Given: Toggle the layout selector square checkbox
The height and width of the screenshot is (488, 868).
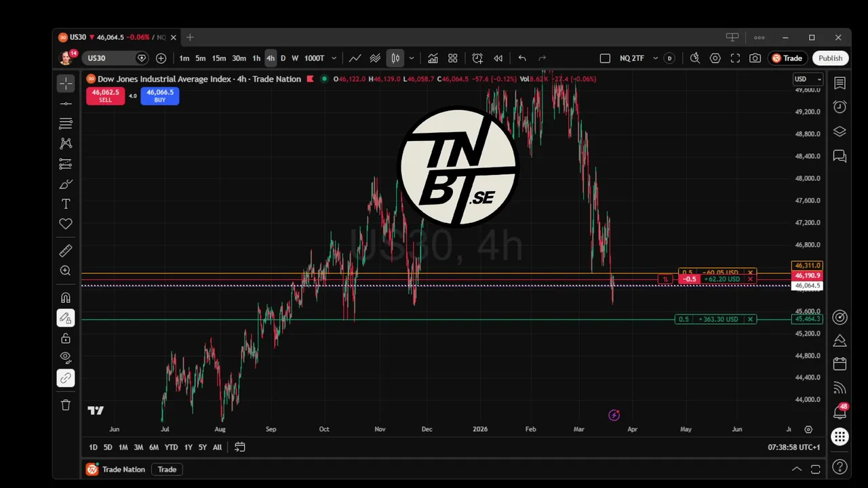Looking at the screenshot, I should tap(605, 58).
